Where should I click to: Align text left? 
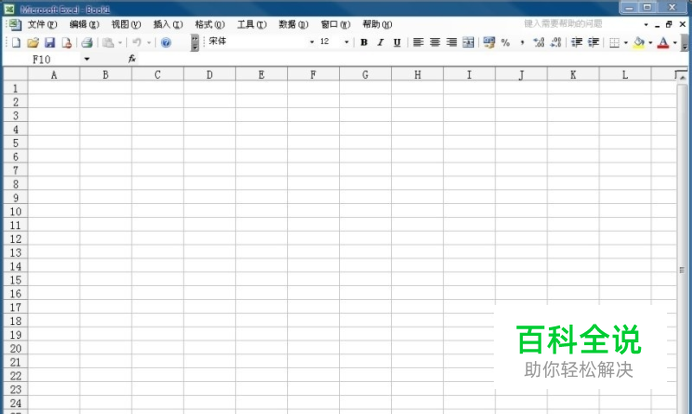pos(418,42)
